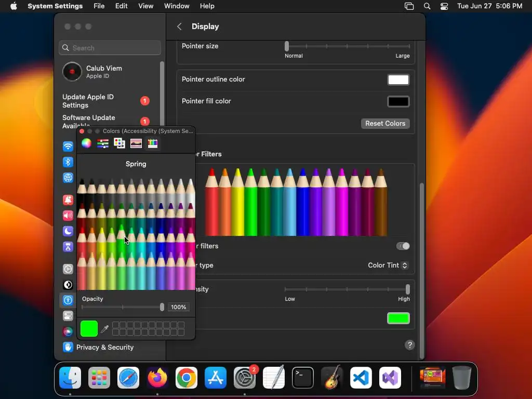The image size is (532, 399).
Task: Click the menu bar date and time
Action: 489,6
